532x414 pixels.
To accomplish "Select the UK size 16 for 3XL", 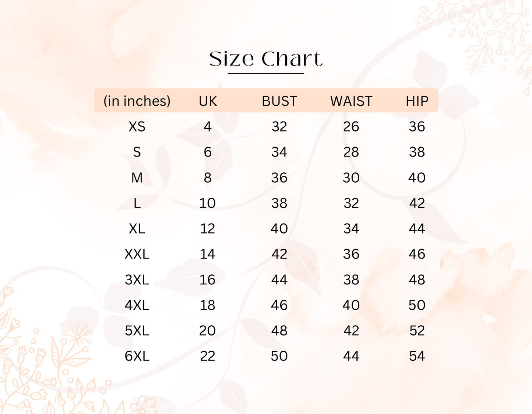I will pyautogui.click(x=207, y=280).
